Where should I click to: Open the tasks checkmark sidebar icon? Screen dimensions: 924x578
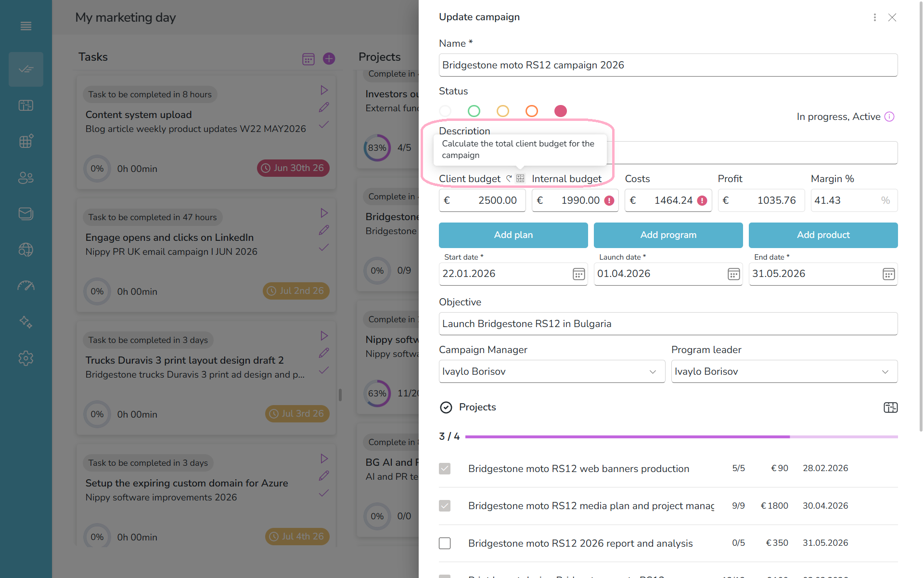[26, 69]
